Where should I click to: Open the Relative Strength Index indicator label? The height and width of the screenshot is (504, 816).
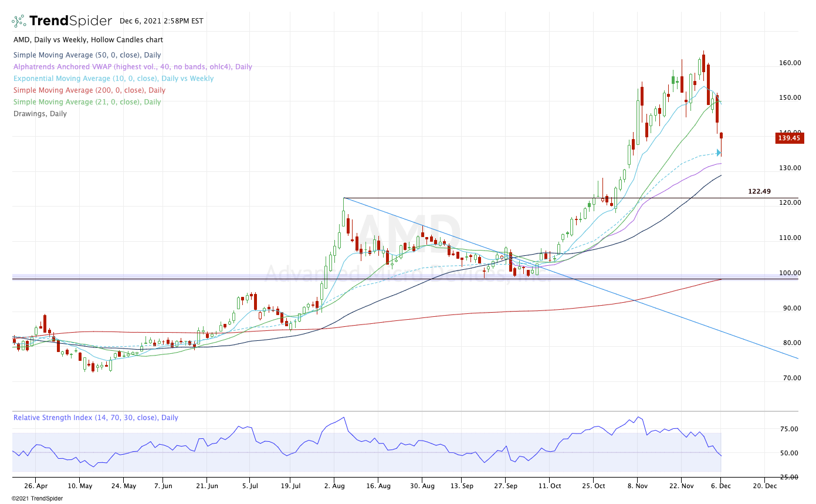pos(96,418)
